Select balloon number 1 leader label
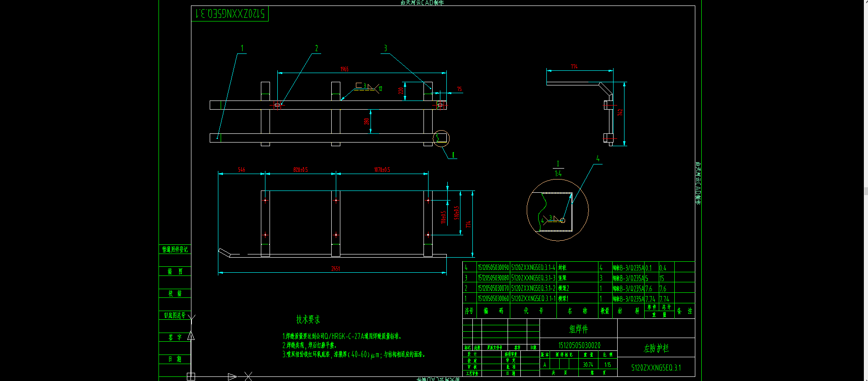This screenshot has width=868, height=381. click(242, 48)
